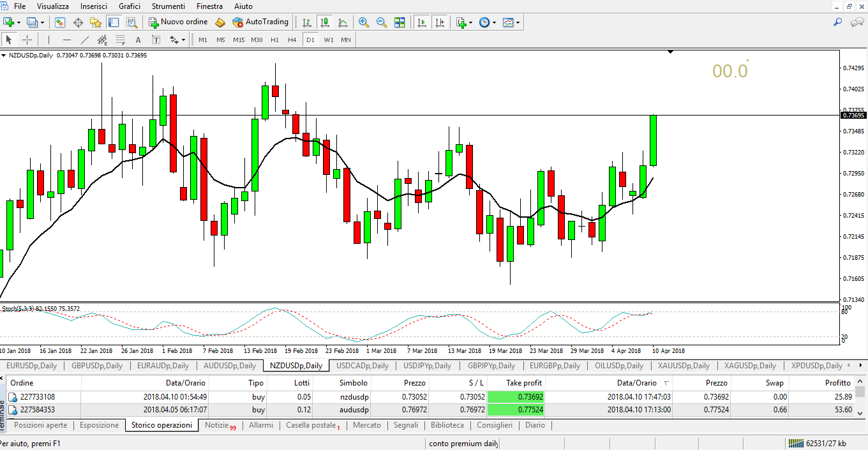Image resolution: width=868 pixels, height=450 pixels.
Task: Tile the chart windows
Action: tap(400, 22)
